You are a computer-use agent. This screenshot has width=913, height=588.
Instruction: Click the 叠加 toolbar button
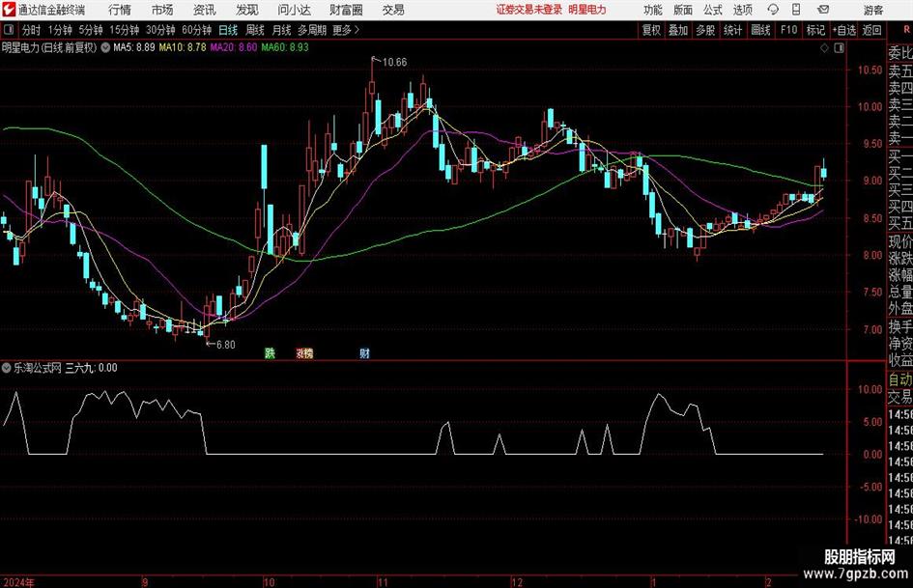(678, 30)
